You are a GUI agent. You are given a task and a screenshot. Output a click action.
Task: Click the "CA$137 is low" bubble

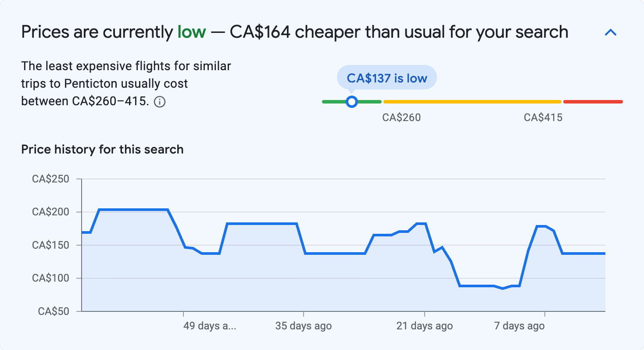tap(386, 78)
